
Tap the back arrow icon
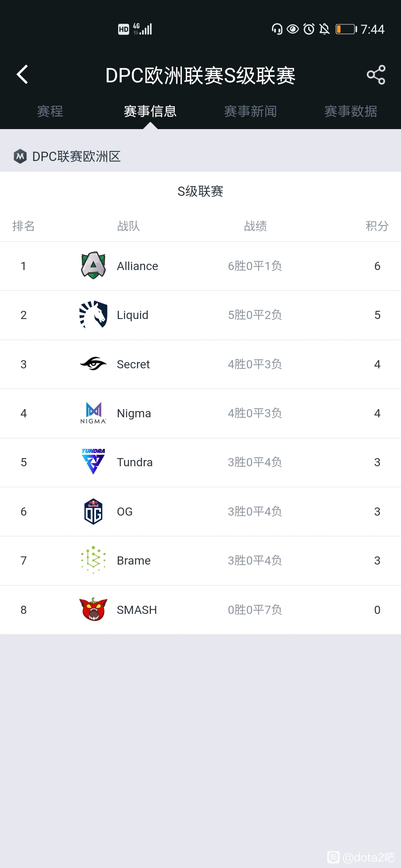(x=22, y=75)
